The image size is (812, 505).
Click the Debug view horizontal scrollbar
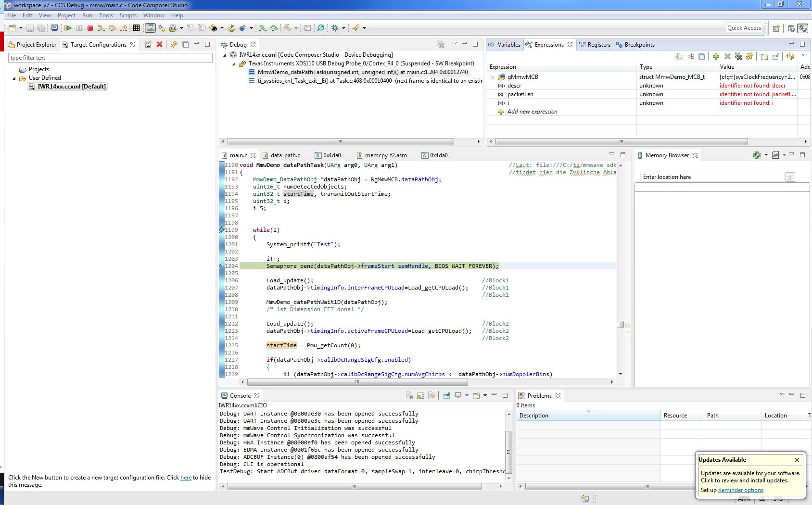coord(341,142)
